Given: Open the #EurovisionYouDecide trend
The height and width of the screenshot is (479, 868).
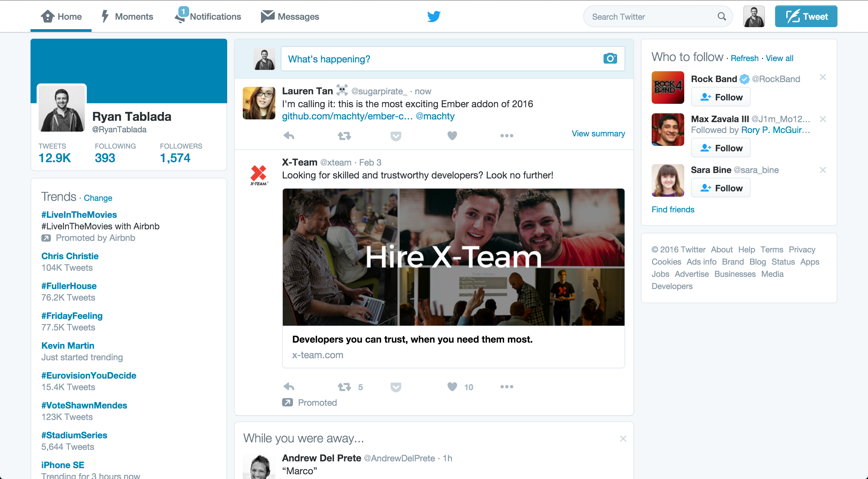Looking at the screenshot, I should 89,376.
